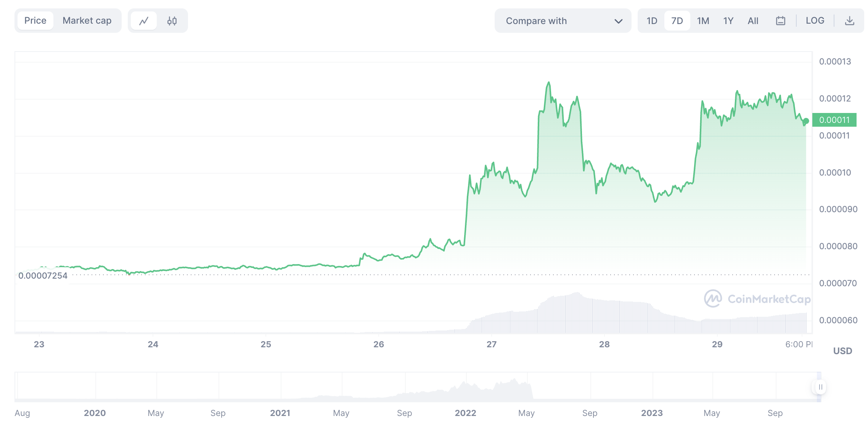Select the Market cap view toggle
This screenshot has height=445, width=868.
coord(87,21)
